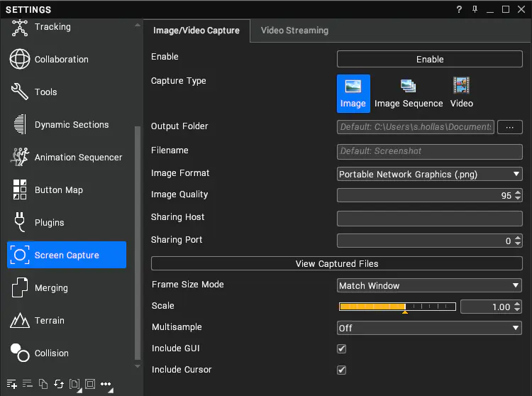This screenshot has width=532, height=396.
Task: Click the "Capture Type" label
Action: (179, 81)
